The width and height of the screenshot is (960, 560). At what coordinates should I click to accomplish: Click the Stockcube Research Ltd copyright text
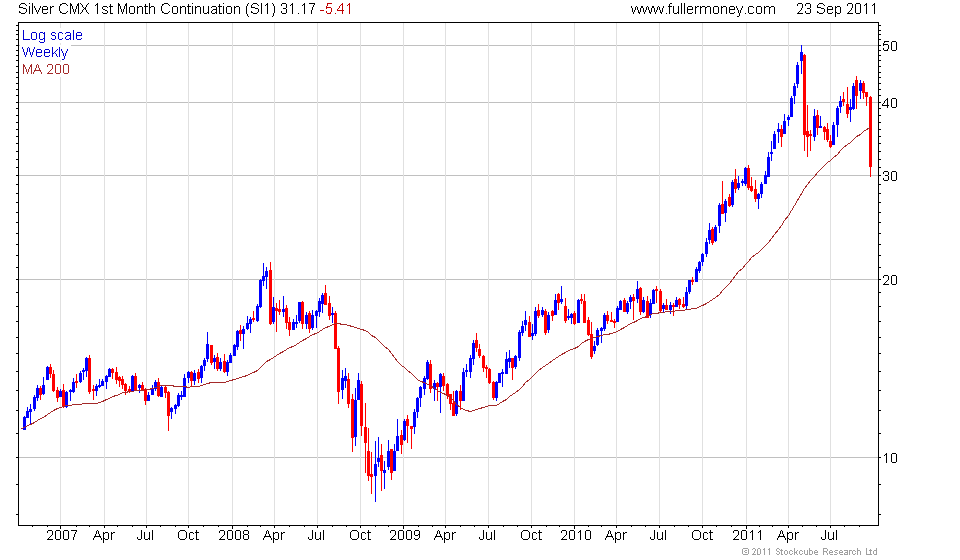[809, 552]
